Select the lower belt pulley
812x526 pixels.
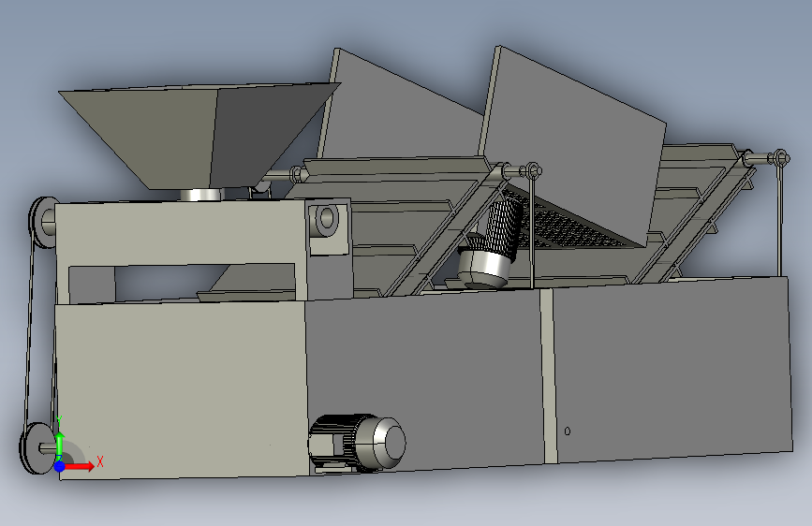pyautogui.click(x=37, y=447)
